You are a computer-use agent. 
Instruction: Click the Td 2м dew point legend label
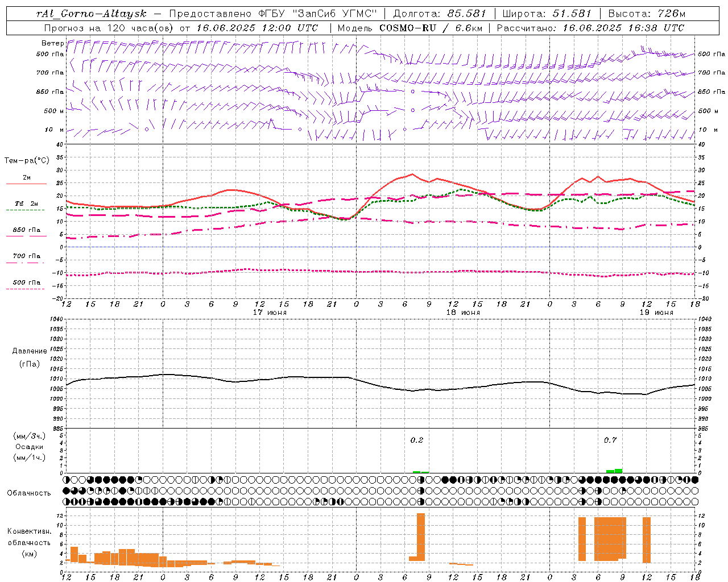(x=27, y=203)
